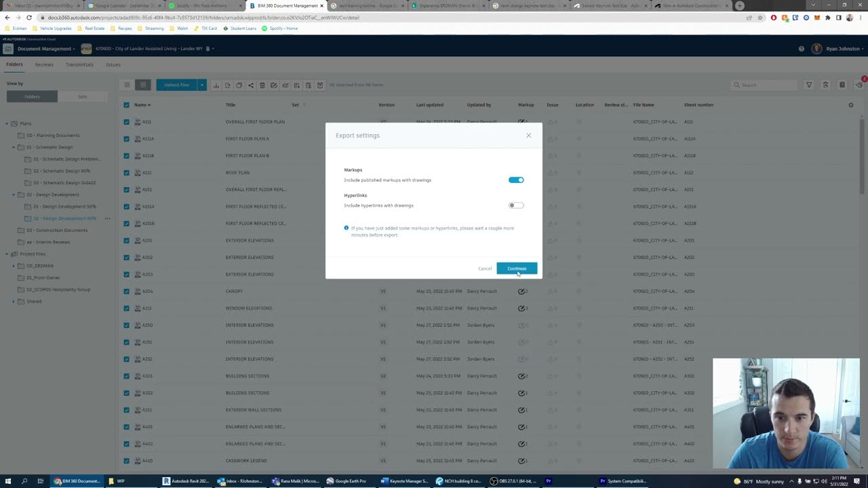Click the Upload files button
868x488 pixels.
pyautogui.click(x=176, y=85)
